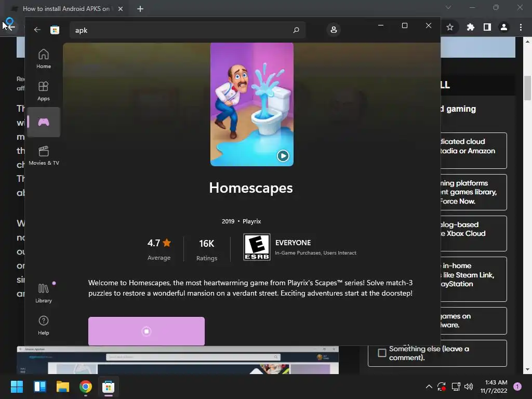Viewport: 532px width, 399px height.
Task: Open File Explorer from taskbar
Action: click(x=63, y=387)
